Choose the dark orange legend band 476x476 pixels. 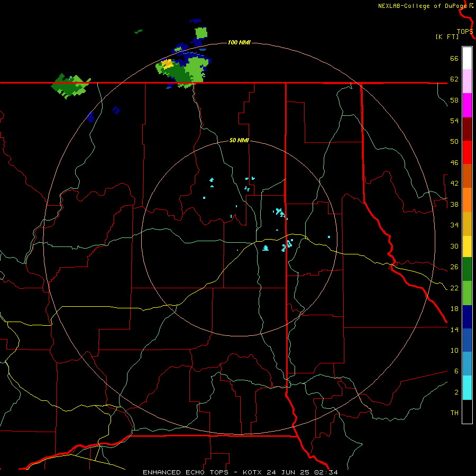(467, 176)
